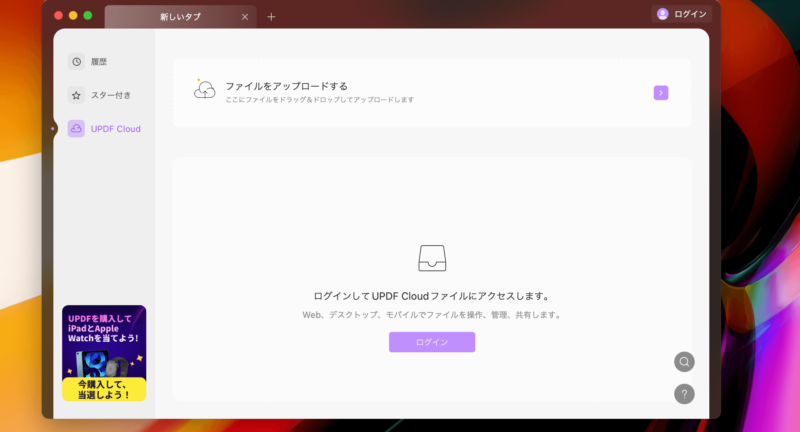Click ファイルをアップロードする heading
Screen dimensions: 800x432
(286, 86)
